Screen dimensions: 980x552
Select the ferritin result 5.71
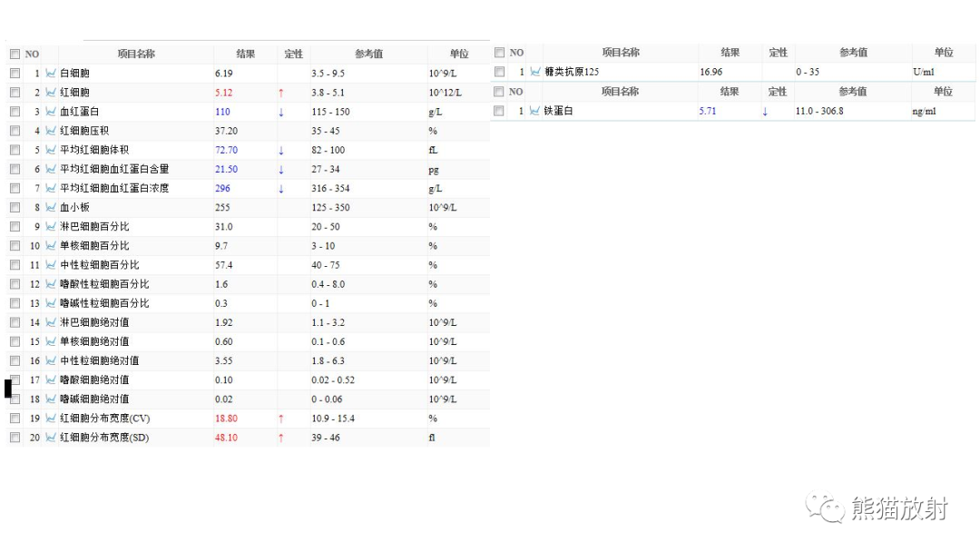pyautogui.click(x=708, y=111)
